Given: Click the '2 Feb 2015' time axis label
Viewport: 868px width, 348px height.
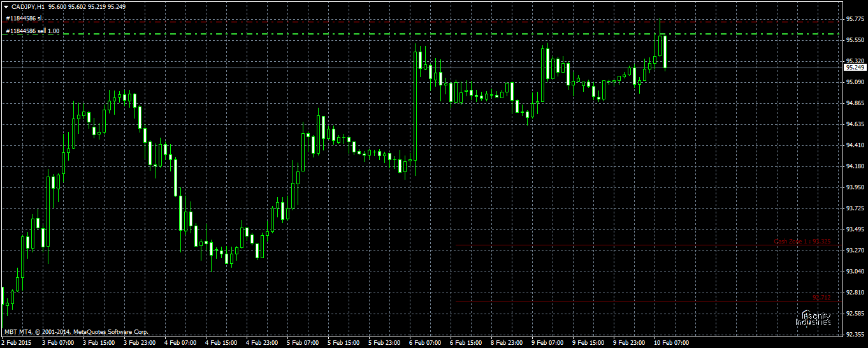Looking at the screenshot, I should coord(17,343).
